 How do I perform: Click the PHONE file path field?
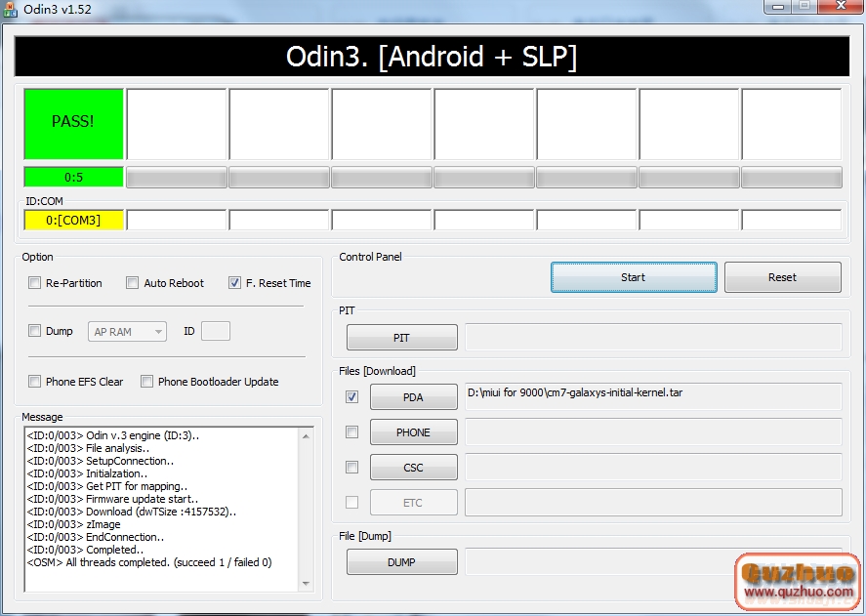tap(653, 432)
